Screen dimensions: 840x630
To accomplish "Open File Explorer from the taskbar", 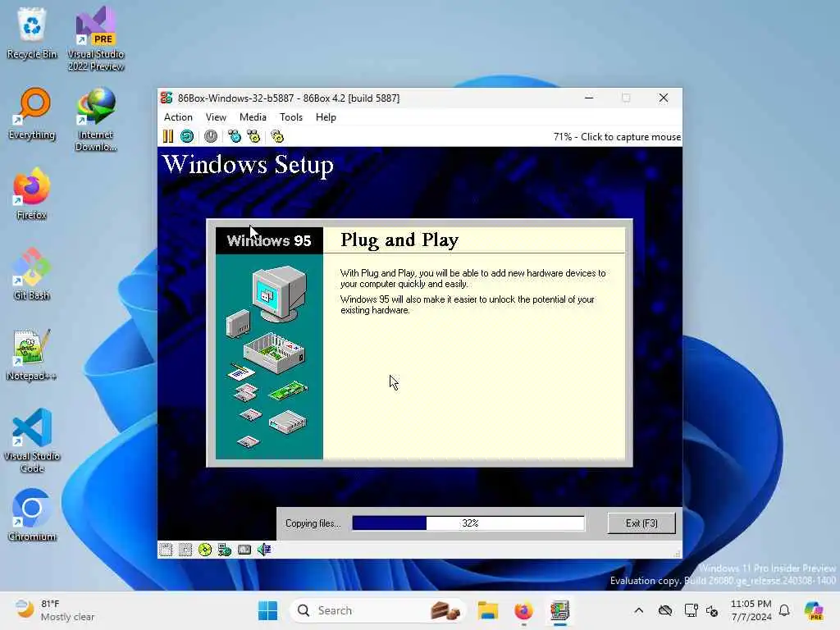I will tap(488, 610).
